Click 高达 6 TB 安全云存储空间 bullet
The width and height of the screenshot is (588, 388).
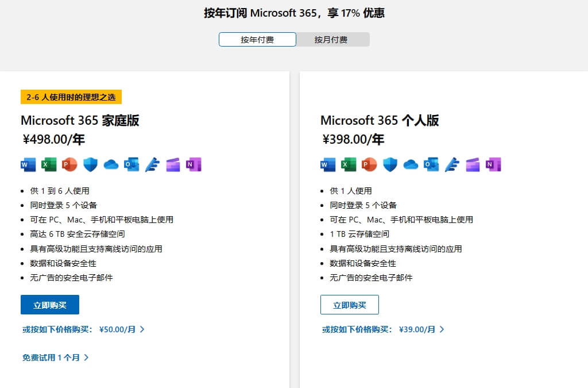pyautogui.click(x=78, y=234)
